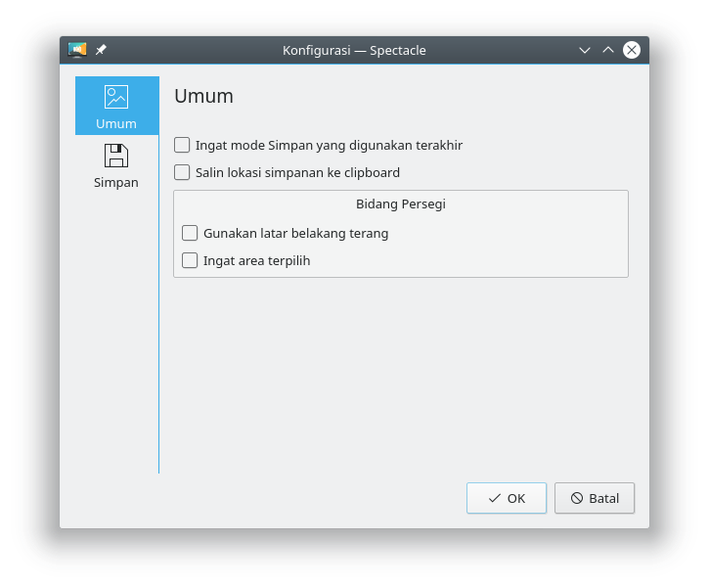Click the 'Umum' page heading text
709x588 pixels.
click(x=203, y=96)
